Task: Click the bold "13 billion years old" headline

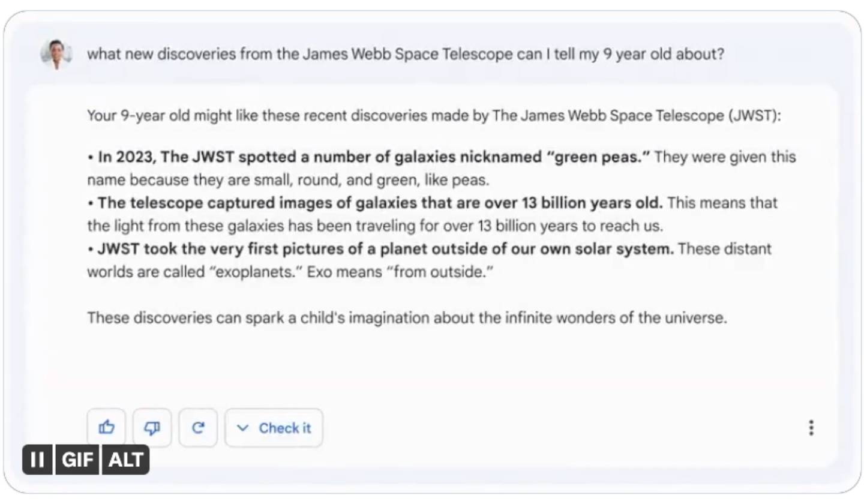Action: click(x=380, y=203)
